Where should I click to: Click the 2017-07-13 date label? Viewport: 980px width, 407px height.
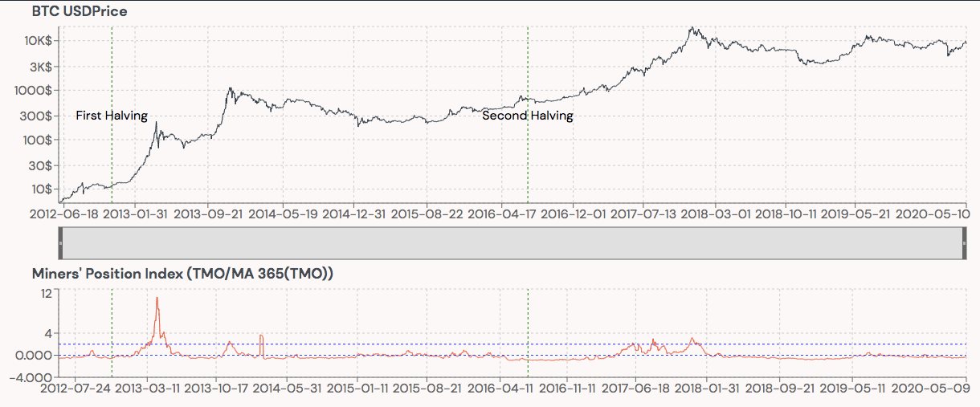pyautogui.click(x=643, y=214)
